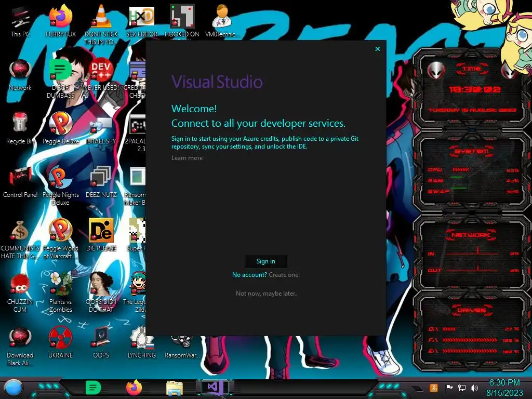Image resolution: width=532 pixels, height=399 pixels.
Task: Click the F:\ drive usage bar
Action: pyautogui.click(x=470, y=340)
